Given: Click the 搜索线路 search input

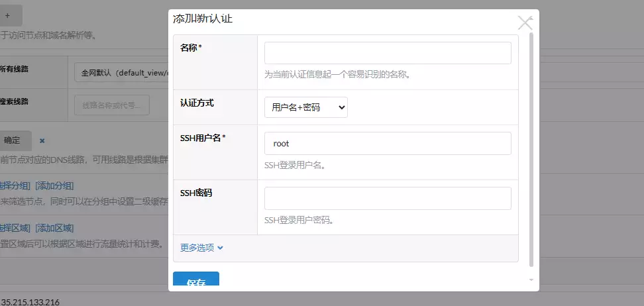Looking at the screenshot, I should 111,105.
